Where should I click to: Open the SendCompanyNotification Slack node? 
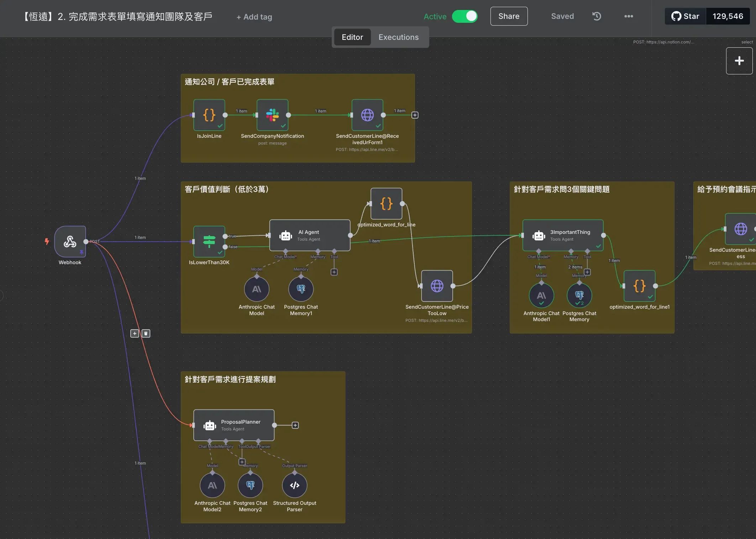coord(272,115)
